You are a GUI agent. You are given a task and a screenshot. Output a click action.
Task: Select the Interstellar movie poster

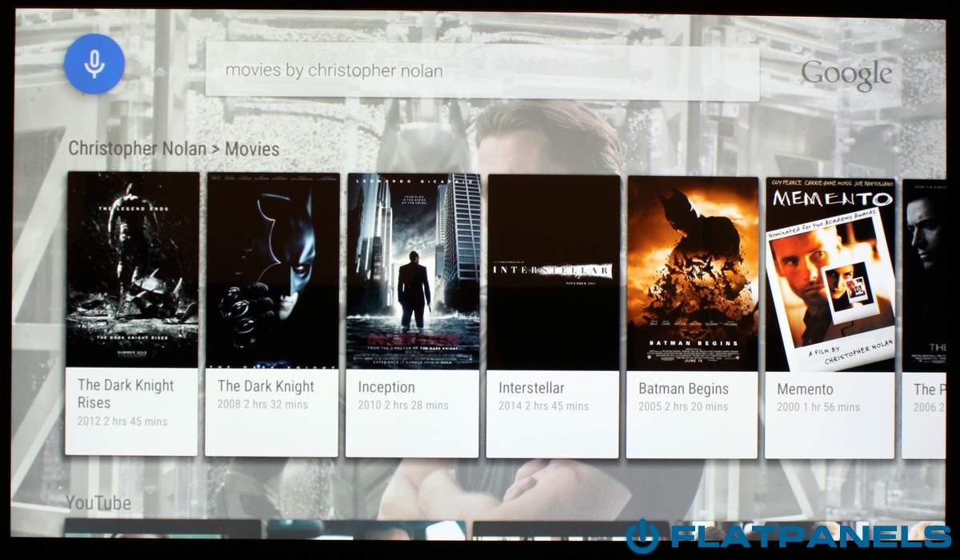554,273
